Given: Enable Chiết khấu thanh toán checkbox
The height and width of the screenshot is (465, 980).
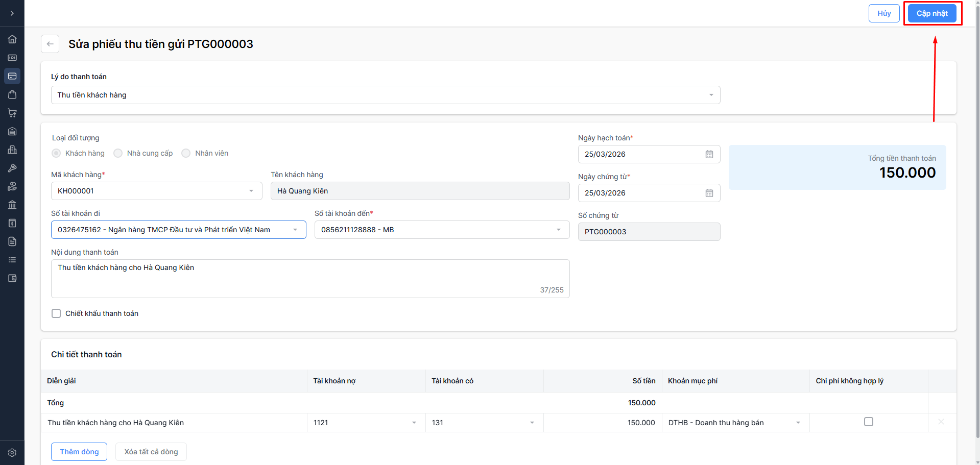Looking at the screenshot, I should (x=56, y=313).
